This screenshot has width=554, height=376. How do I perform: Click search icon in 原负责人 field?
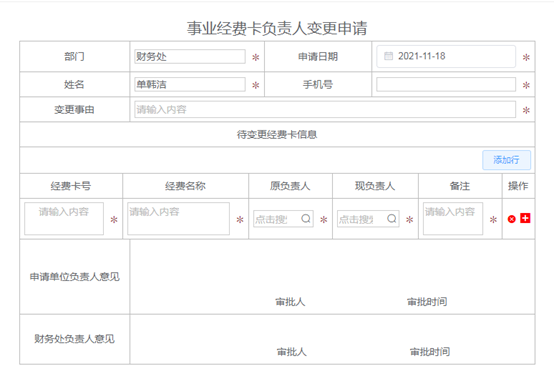pos(306,218)
